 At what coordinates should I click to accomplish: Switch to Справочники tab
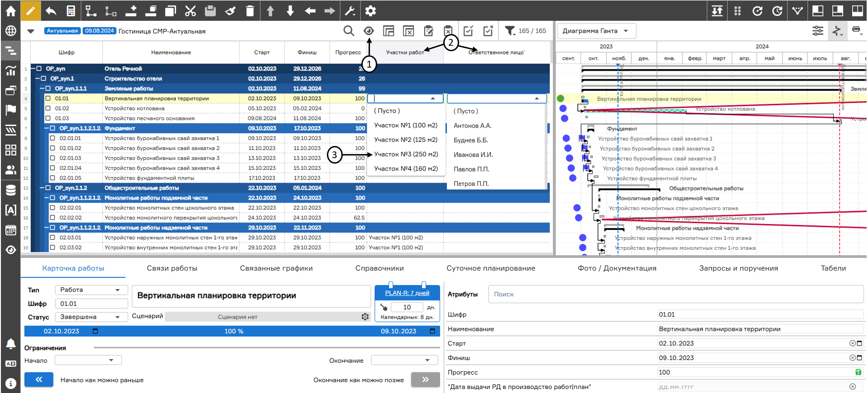[379, 268]
